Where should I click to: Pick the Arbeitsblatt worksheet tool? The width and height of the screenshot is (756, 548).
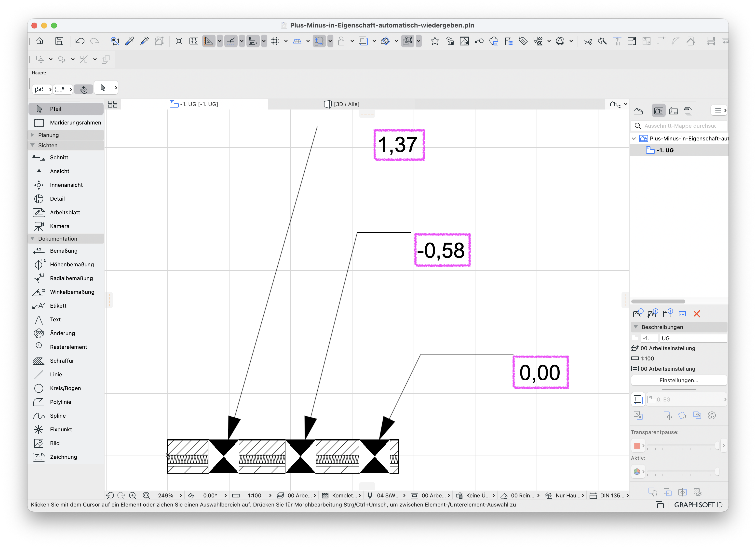click(66, 212)
